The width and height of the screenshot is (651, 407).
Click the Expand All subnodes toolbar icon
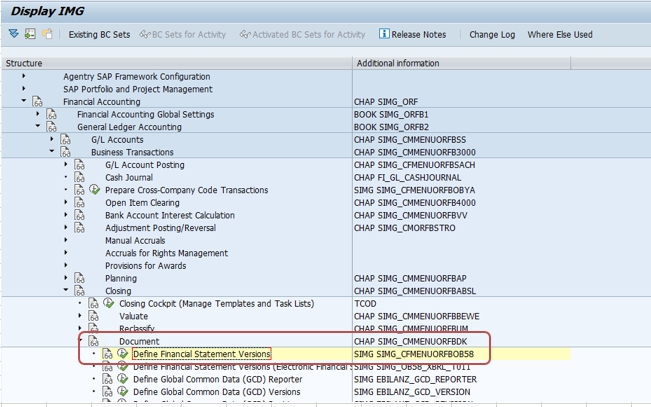point(14,34)
